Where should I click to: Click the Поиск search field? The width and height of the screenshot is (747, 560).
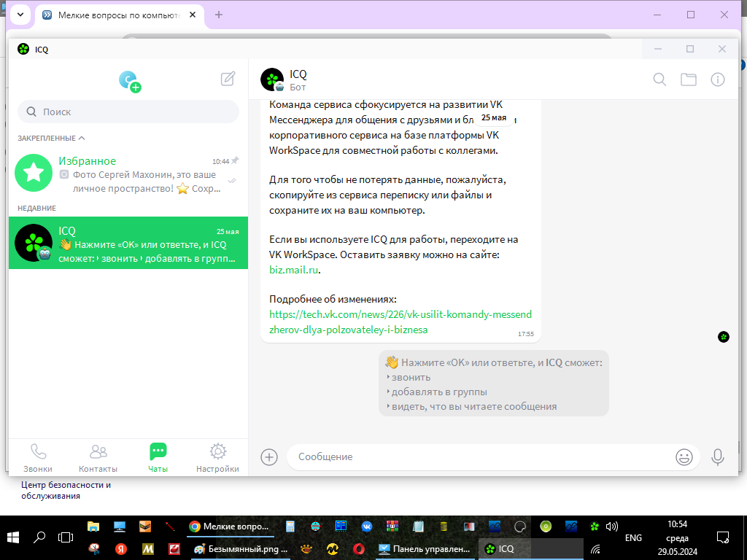128,112
